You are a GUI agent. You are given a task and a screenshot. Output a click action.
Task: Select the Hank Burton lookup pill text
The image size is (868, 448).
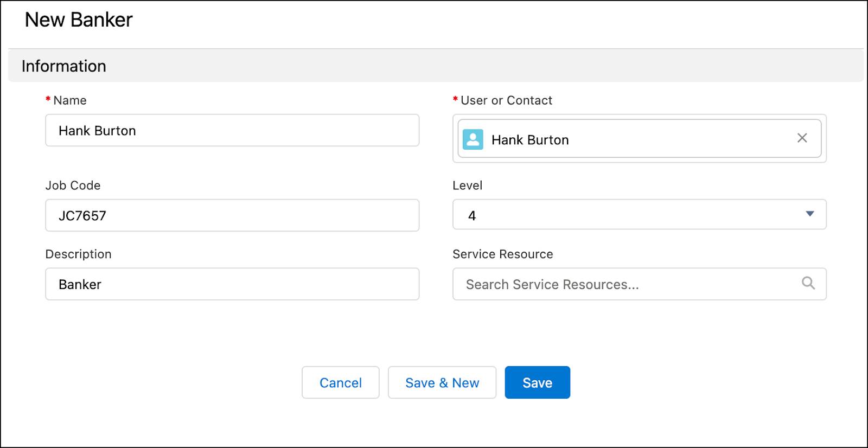(530, 140)
